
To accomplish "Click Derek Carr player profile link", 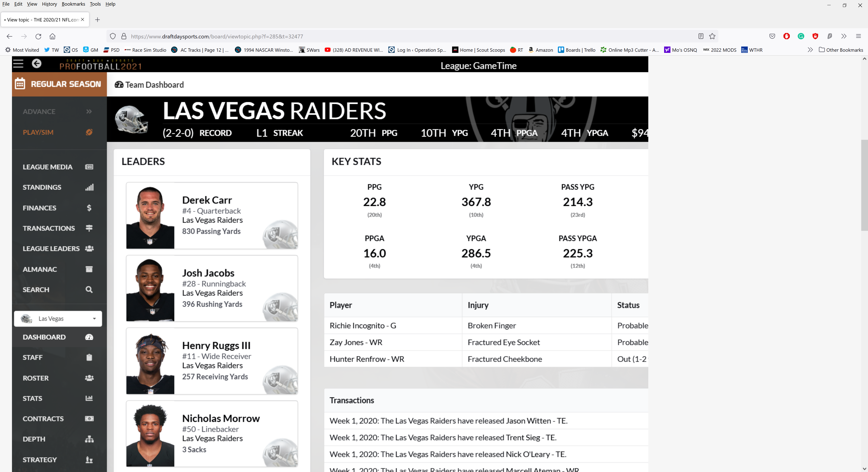I will pos(207,199).
